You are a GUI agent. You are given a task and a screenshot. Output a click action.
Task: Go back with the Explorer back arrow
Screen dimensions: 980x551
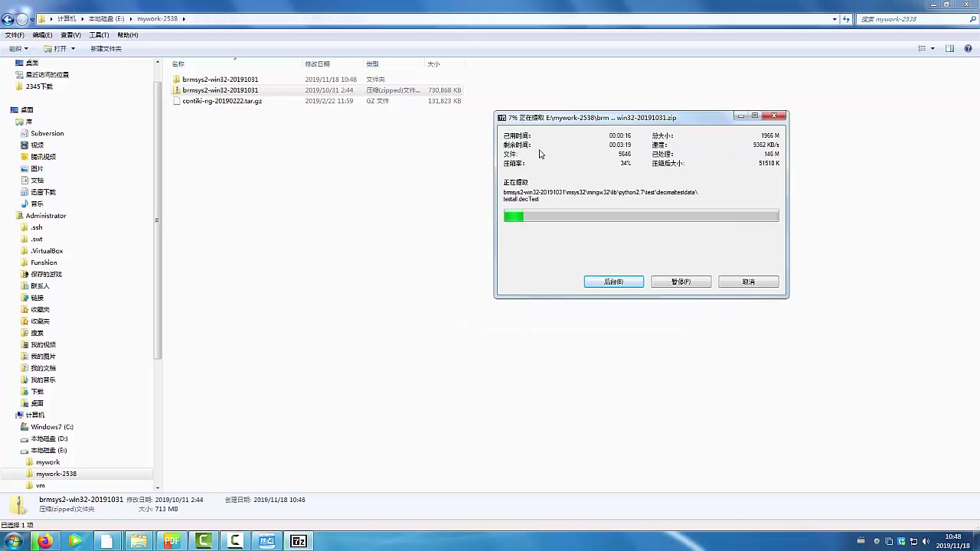tap(8, 19)
